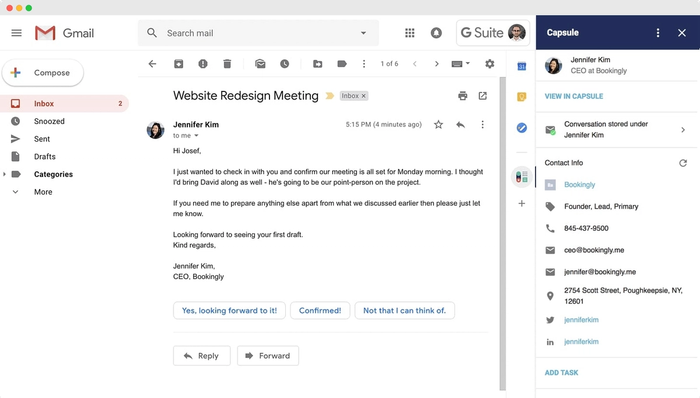Click Jennifer Kim's sender photo
The image size is (700, 398).
pyautogui.click(x=155, y=130)
